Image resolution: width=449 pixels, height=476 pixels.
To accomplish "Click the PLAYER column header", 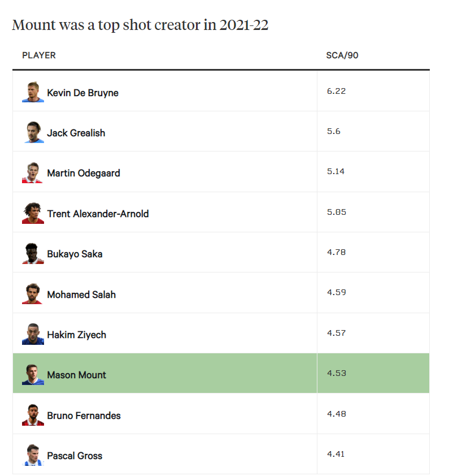I will point(39,55).
